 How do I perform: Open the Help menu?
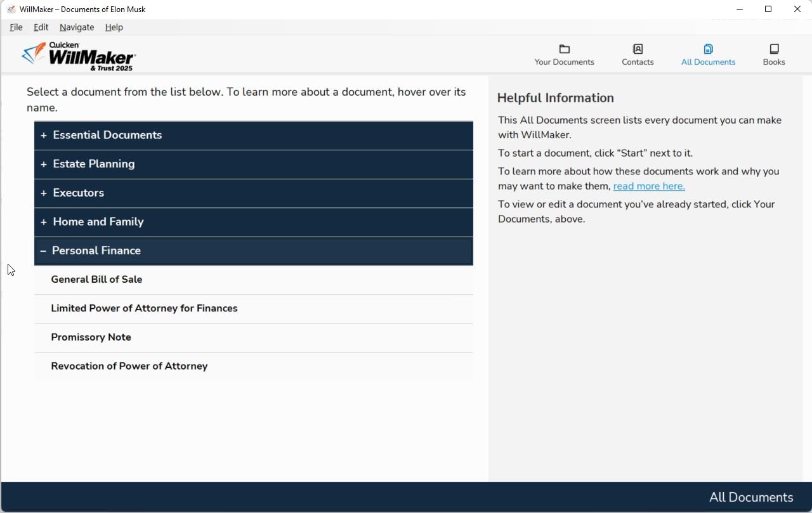pyautogui.click(x=114, y=27)
